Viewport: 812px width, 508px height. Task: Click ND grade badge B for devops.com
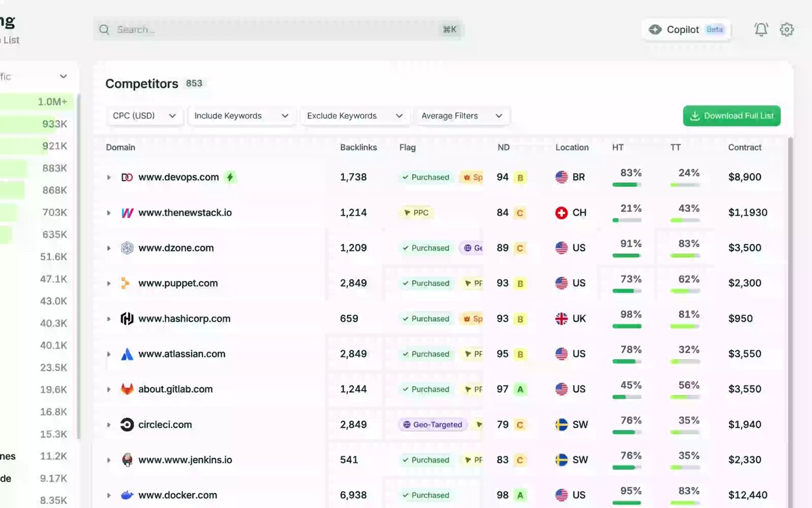pyautogui.click(x=520, y=177)
